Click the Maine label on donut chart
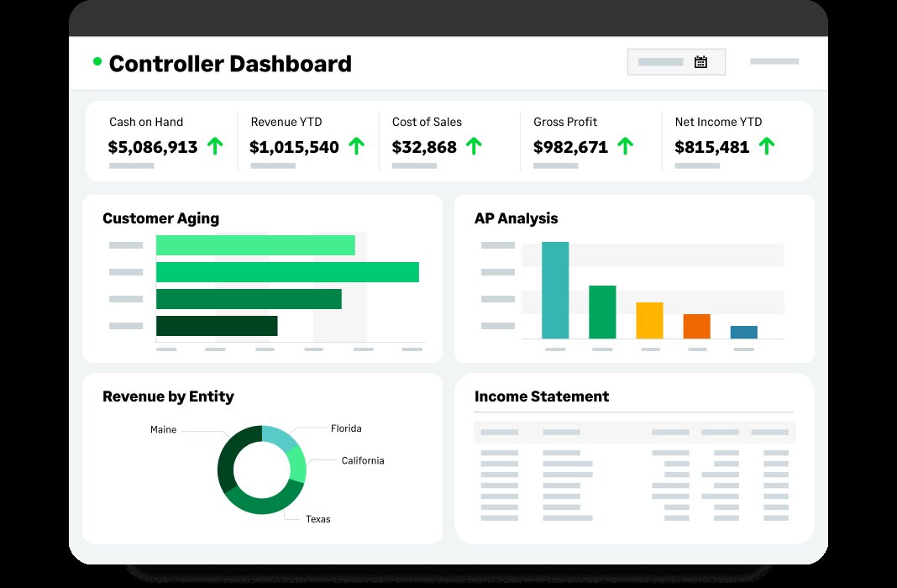The width and height of the screenshot is (897, 588). tap(163, 429)
